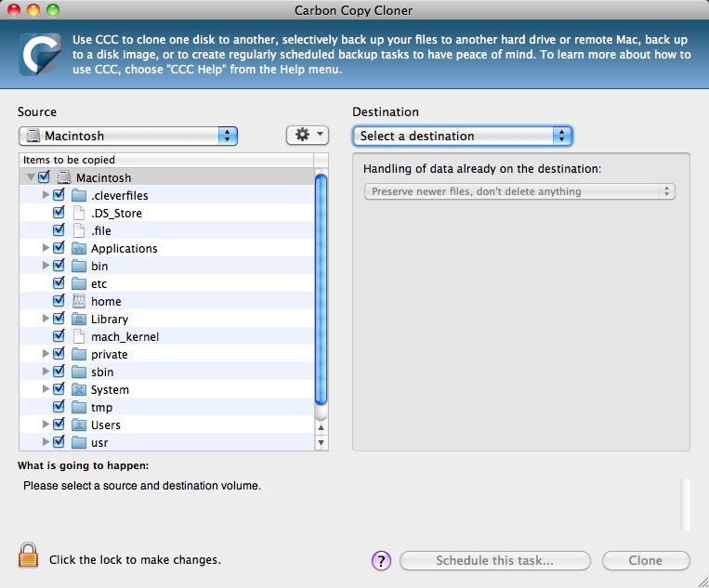The width and height of the screenshot is (709, 588).
Task: Click the file list scrollbar down arrow
Action: [x=322, y=444]
